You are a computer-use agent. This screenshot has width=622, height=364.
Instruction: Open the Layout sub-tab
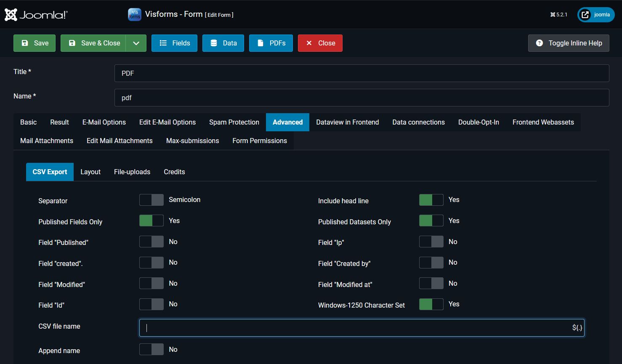click(90, 172)
